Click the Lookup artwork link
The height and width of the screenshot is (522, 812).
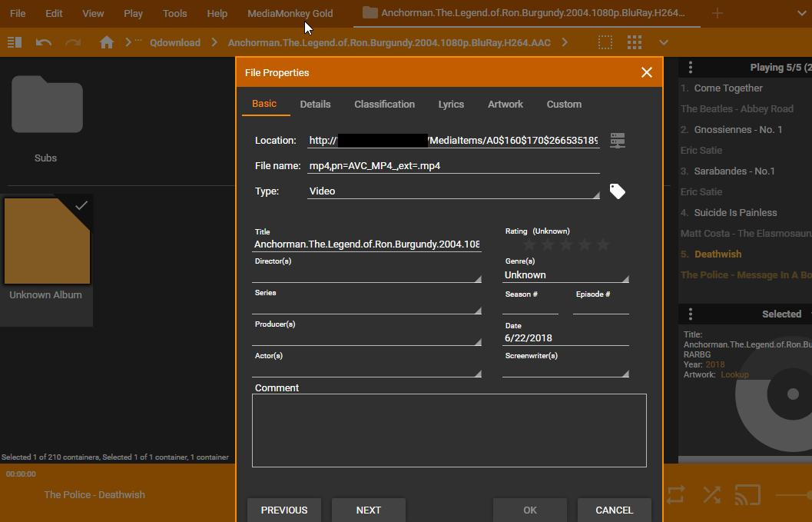coord(734,374)
